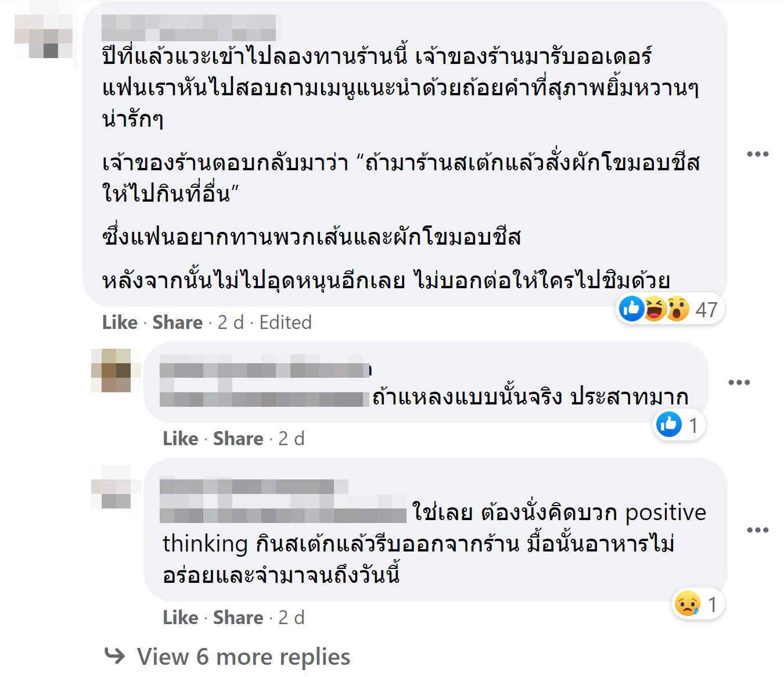Click the blue like reaction icon on first reply
784x677 pixels.
pyautogui.click(x=669, y=425)
